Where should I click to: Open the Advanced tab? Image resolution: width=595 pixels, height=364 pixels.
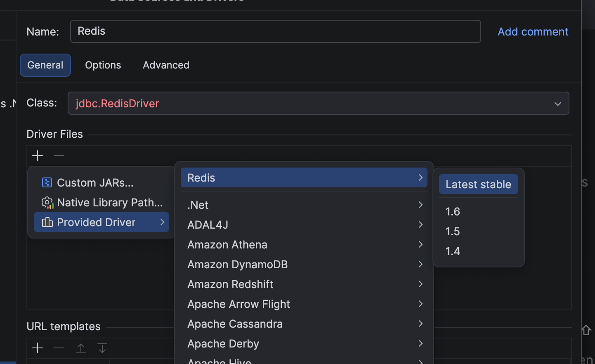pos(166,65)
